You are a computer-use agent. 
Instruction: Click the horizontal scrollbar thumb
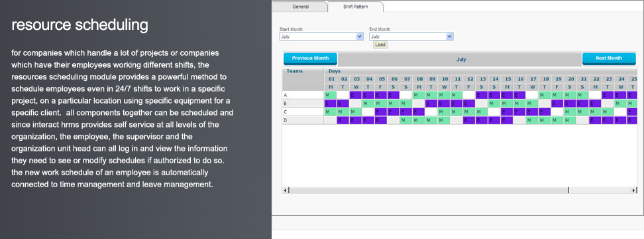[x=429, y=190]
